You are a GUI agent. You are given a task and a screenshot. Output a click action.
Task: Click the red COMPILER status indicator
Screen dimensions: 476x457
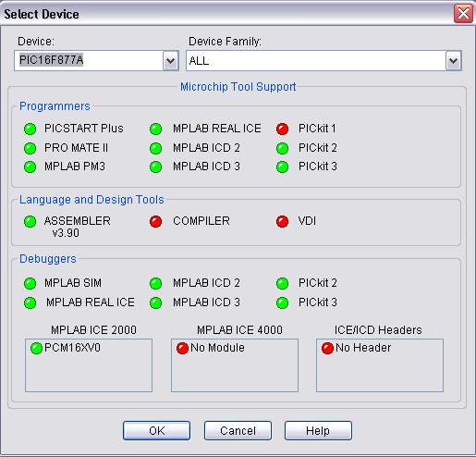(x=155, y=221)
